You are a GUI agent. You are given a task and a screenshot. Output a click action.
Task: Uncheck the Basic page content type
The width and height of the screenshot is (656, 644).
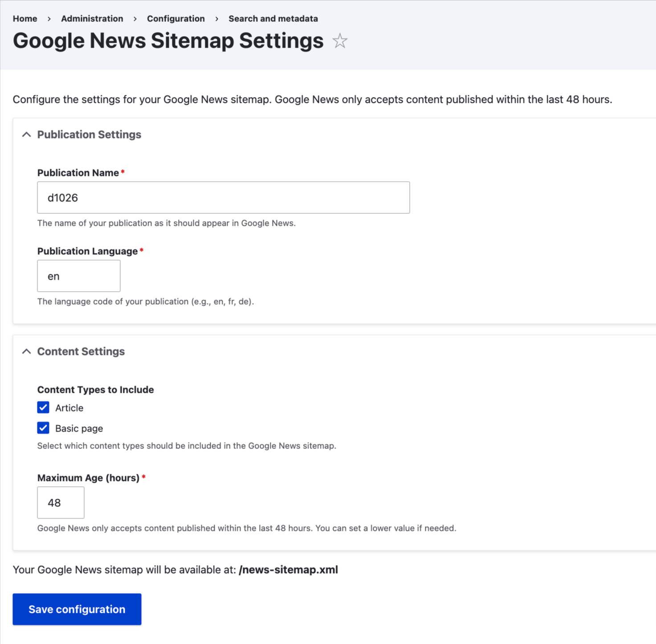[x=43, y=428]
